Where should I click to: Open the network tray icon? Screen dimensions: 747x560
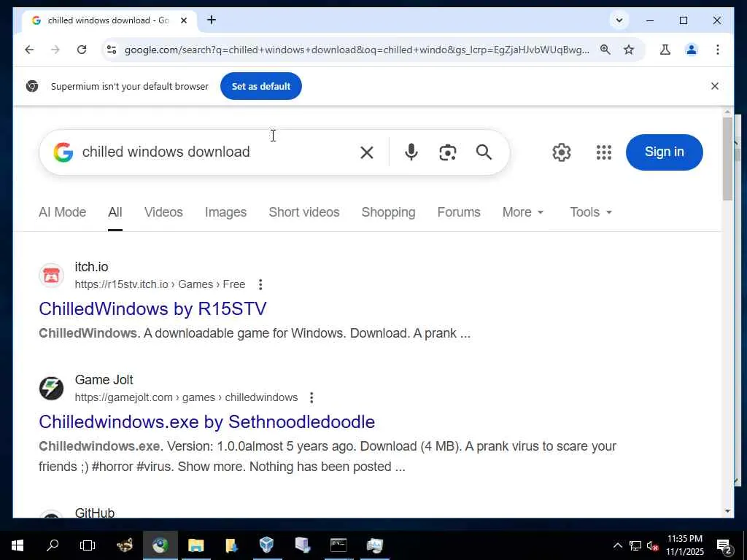pos(635,546)
